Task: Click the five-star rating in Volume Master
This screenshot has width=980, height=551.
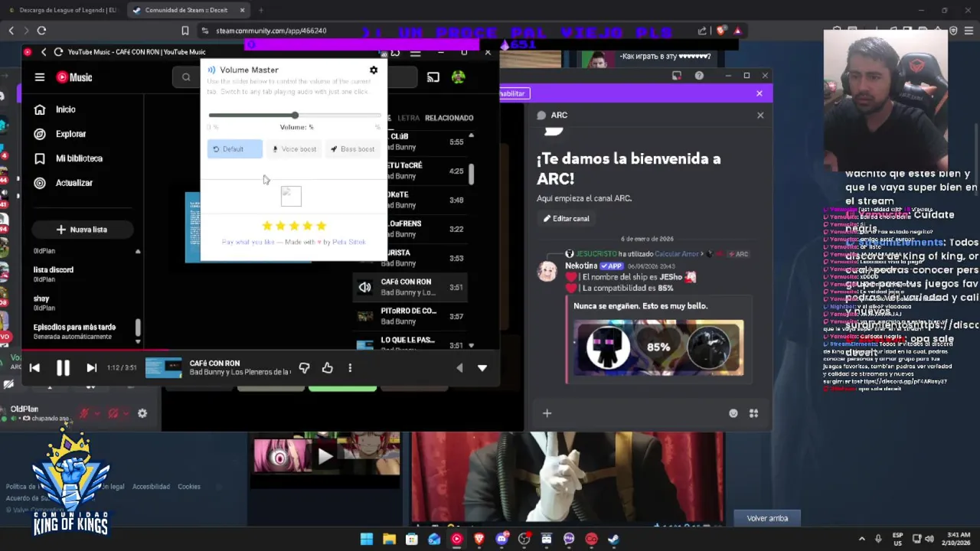Action: point(294,226)
